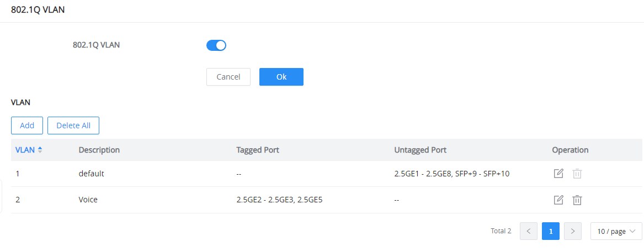Image resolution: width=644 pixels, height=251 pixels.
Task: Click the disabled trash icon for VLAN 1
Action: (577, 174)
